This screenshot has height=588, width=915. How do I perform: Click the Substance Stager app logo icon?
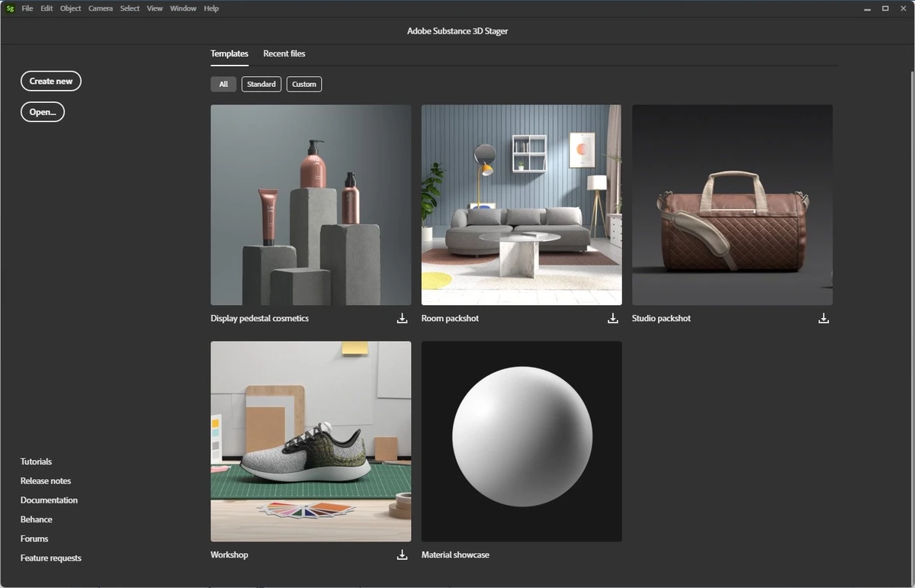(10, 8)
